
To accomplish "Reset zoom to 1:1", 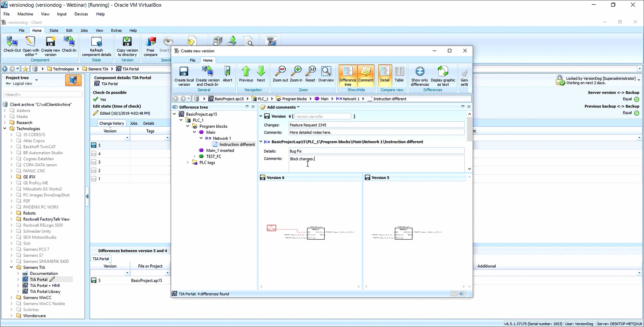I will click(310, 74).
